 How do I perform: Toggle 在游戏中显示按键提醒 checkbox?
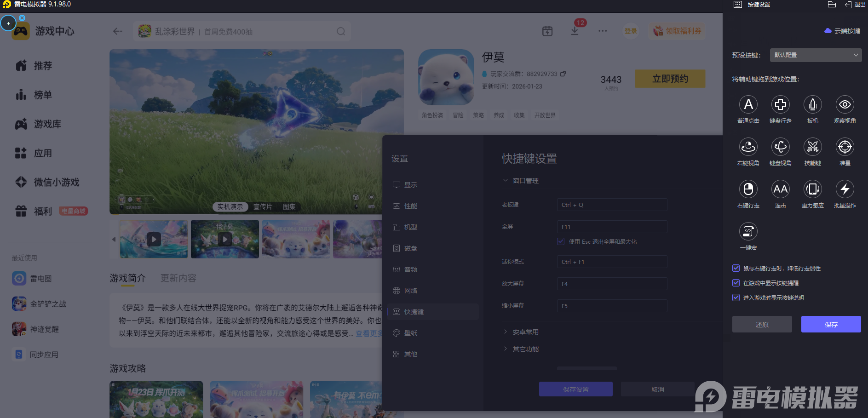click(736, 283)
